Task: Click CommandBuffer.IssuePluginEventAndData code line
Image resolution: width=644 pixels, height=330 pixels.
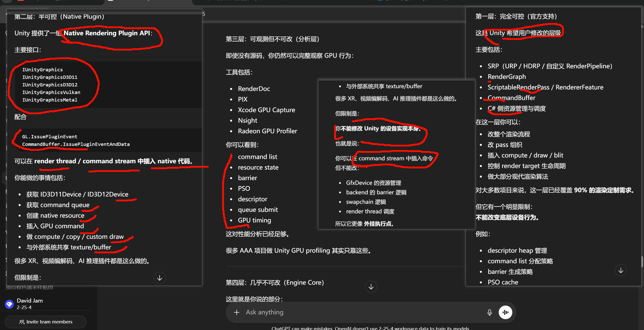Action: pos(76,144)
